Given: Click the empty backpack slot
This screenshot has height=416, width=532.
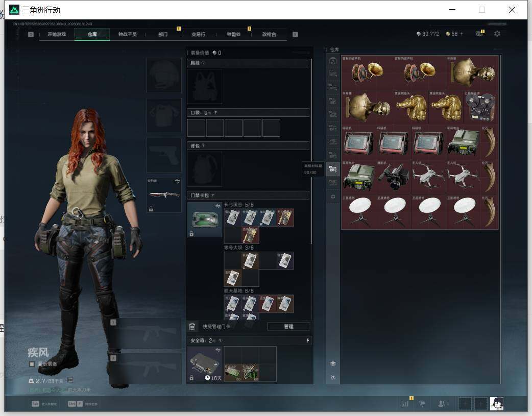Looking at the screenshot, I should (x=205, y=169).
